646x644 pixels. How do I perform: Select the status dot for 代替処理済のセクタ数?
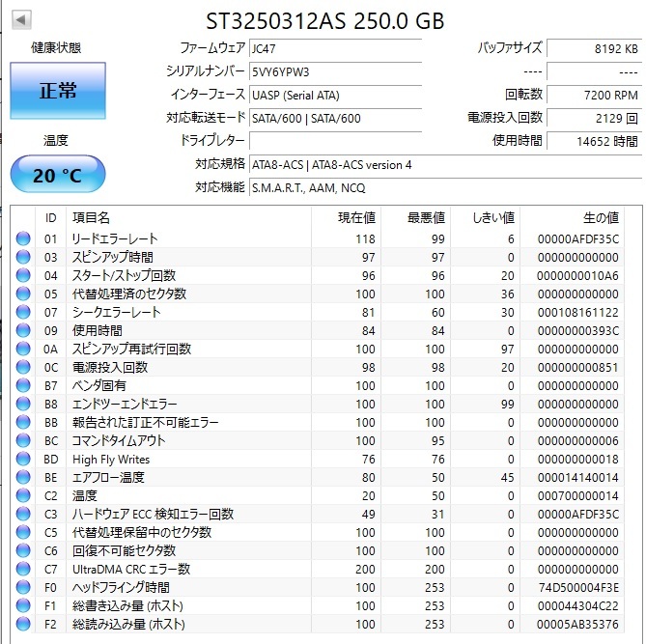tap(23, 294)
